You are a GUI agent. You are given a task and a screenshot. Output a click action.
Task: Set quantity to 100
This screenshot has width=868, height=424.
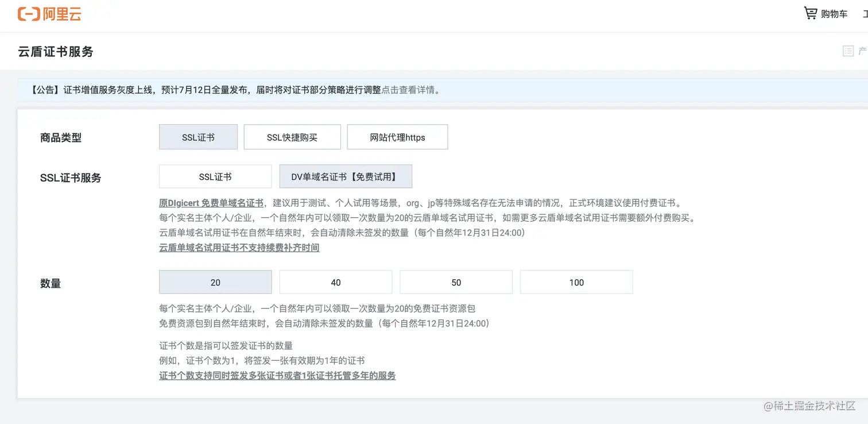[x=576, y=282]
